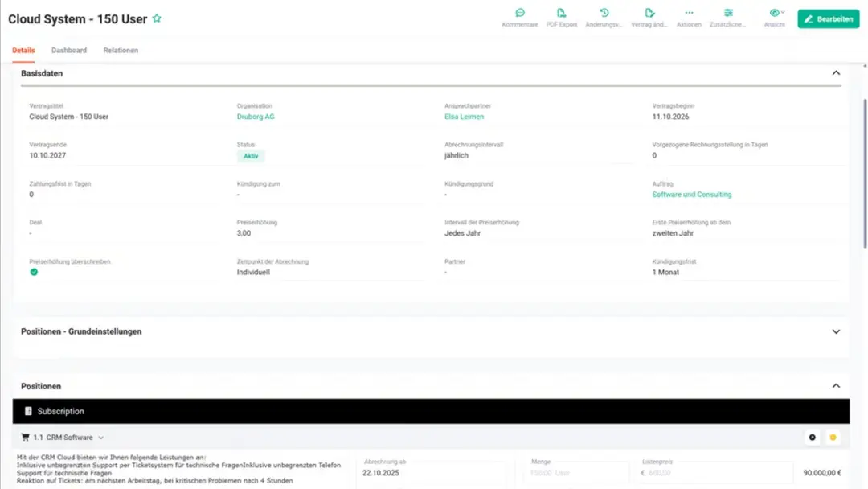Click the Abrechnungsintervall value jährlich
Viewport: 868px width, 489px height.
click(x=457, y=155)
